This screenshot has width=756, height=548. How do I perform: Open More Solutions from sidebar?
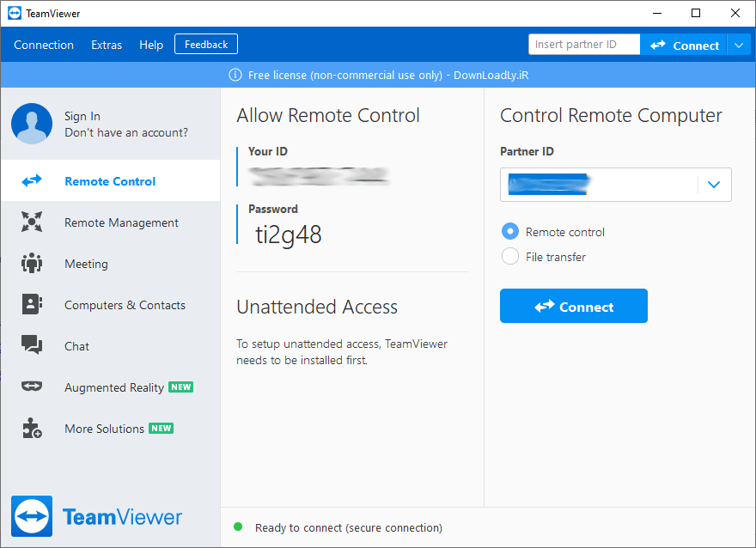pos(31,429)
